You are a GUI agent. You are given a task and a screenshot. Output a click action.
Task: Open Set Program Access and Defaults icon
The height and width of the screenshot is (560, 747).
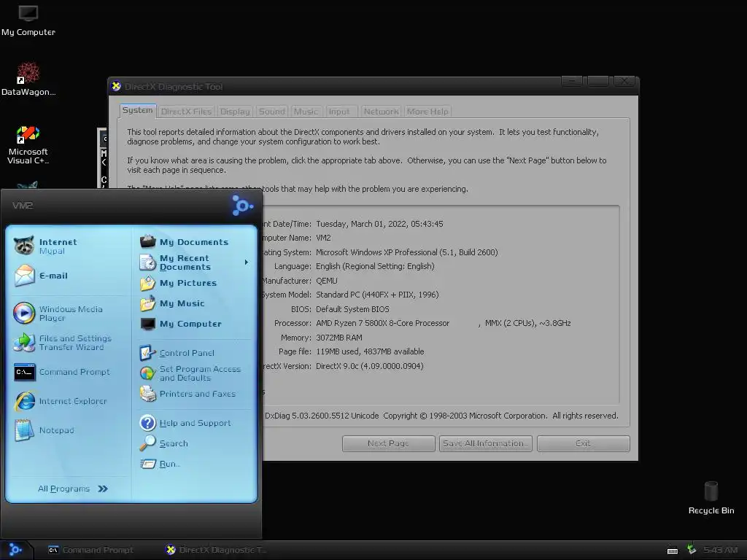tap(147, 373)
